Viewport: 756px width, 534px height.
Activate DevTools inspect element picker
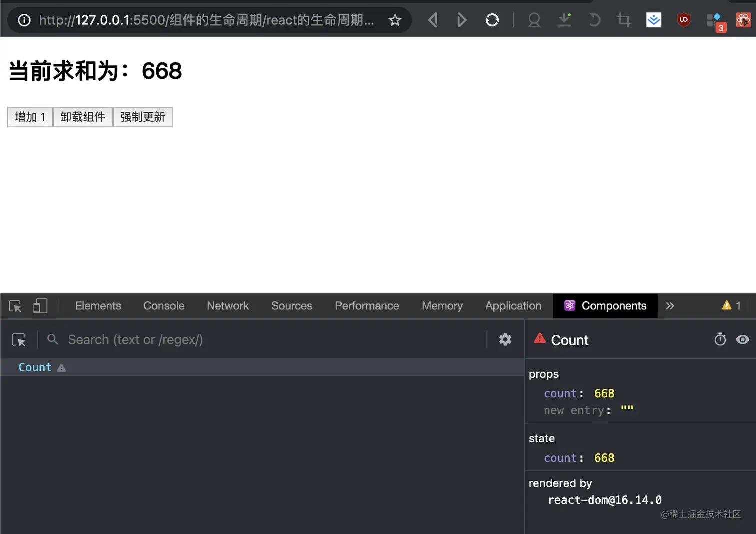(x=15, y=306)
